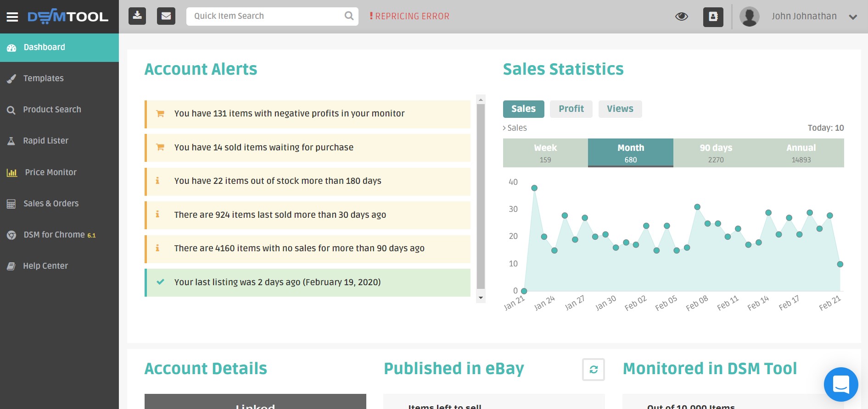Expand the Sales chevron label above chart
This screenshot has height=409, width=868.
click(515, 128)
